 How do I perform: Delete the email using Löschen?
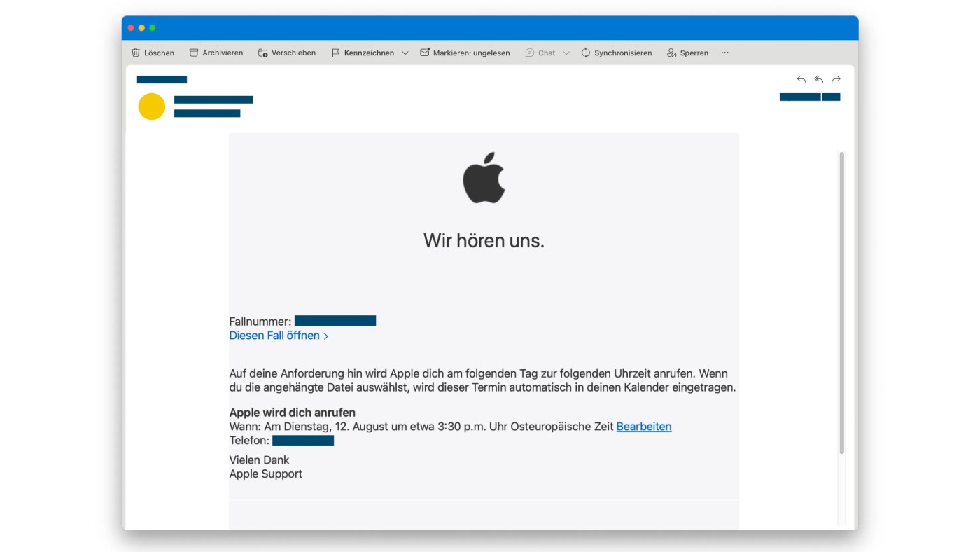153,53
